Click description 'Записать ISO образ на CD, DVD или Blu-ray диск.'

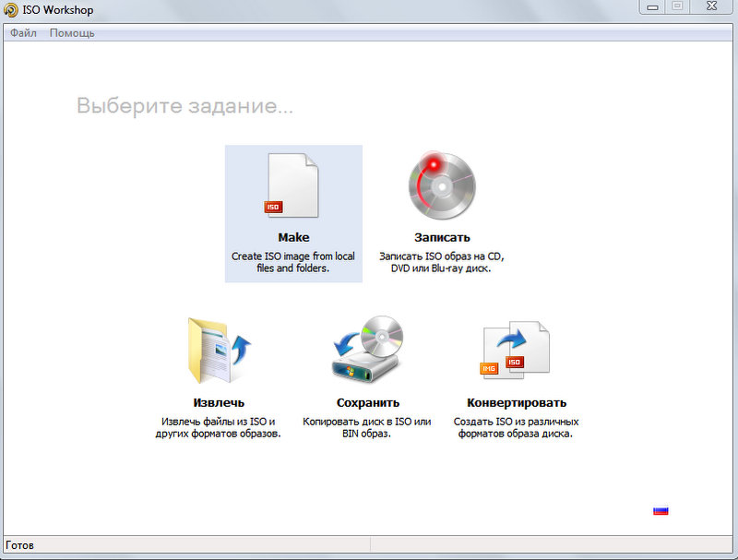[442, 262]
